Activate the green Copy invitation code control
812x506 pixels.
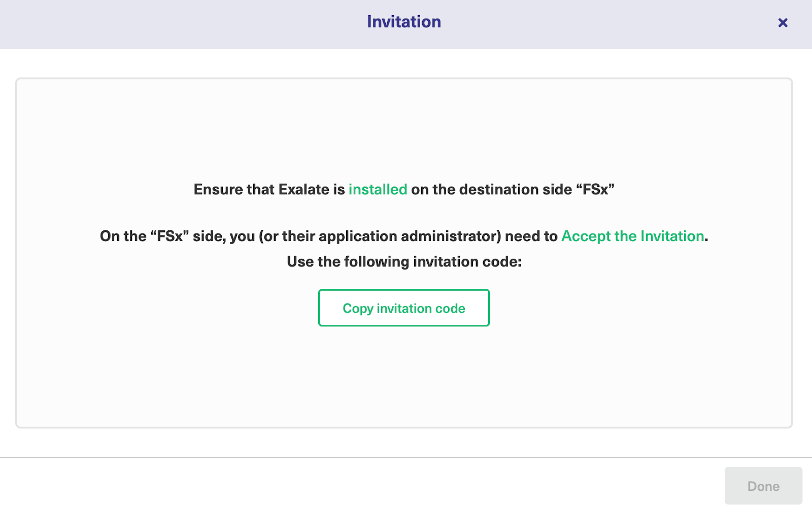point(403,308)
